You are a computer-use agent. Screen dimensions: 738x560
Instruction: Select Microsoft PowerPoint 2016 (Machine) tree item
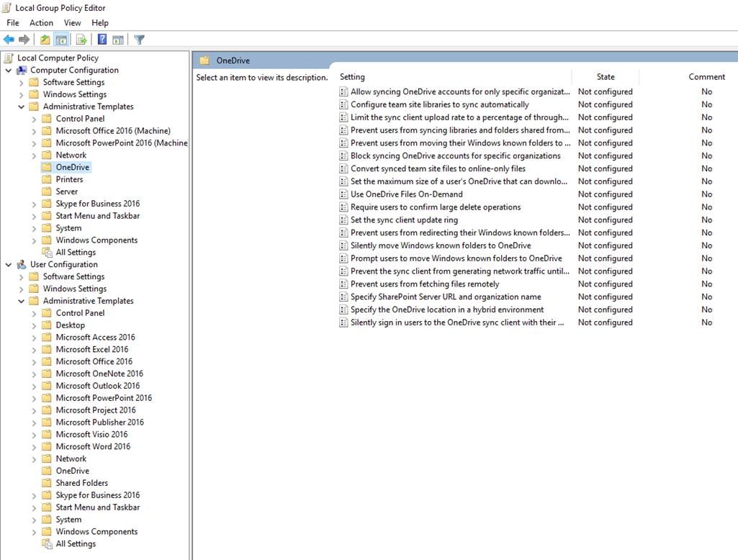[x=122, y=143]
